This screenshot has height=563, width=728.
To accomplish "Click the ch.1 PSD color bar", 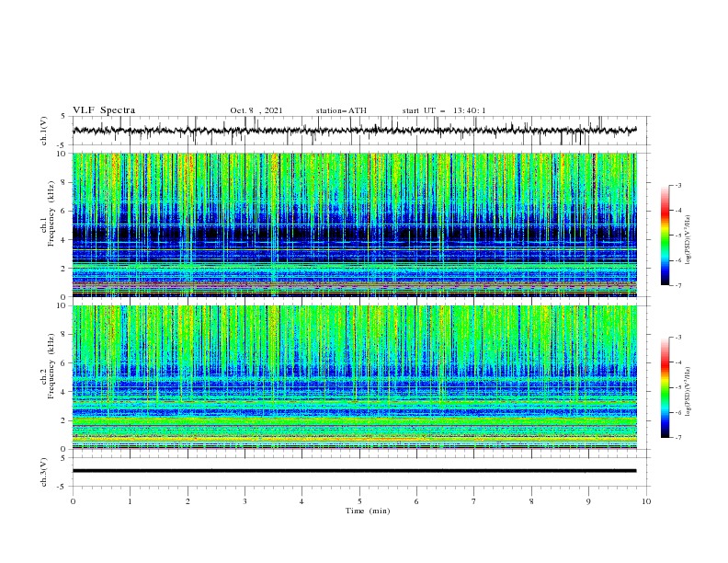I will tap(665, 236).
